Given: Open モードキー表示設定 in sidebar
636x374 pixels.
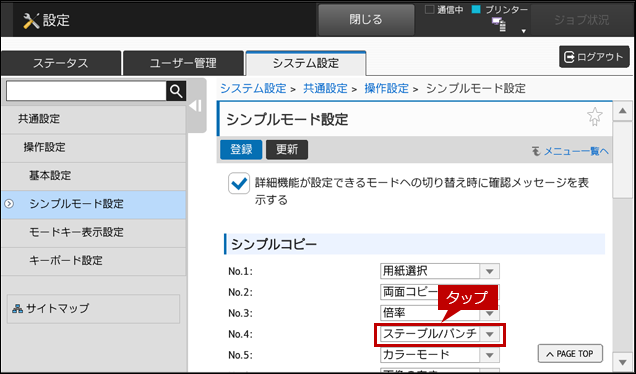Looking at the screenshot, I should click(94, 232).
